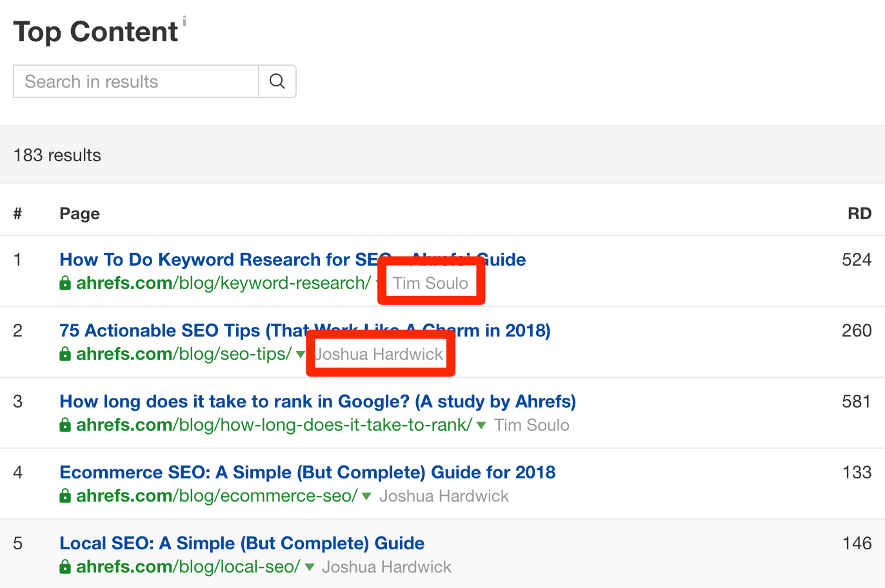885x588 pixels.
Task: Open Ecommerce SEO Guide for 2018 link
Action: [307, 473]
